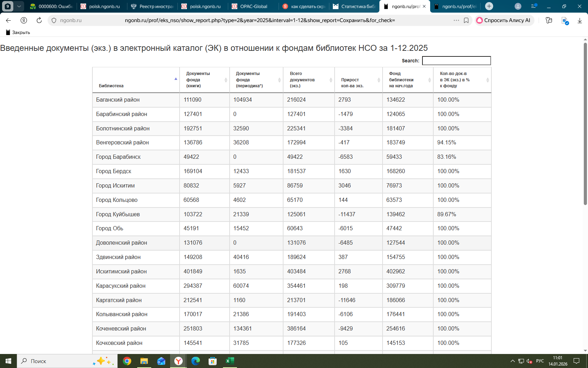
Task: Click the browser back arrow
Action: point(8,20)
